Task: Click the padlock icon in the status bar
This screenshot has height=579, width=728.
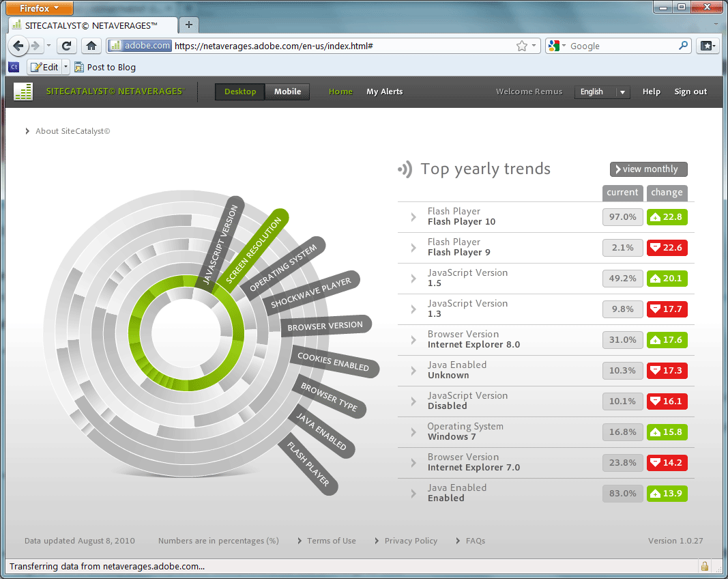Action: (704, 565)
